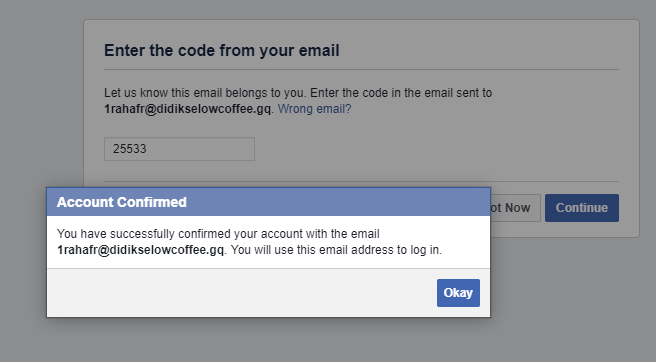Viewport: 656px width, 362px height.
Task: Click the 'Enter the code from your email' heading
Action: pyautogui.click(x=222, y=50)
